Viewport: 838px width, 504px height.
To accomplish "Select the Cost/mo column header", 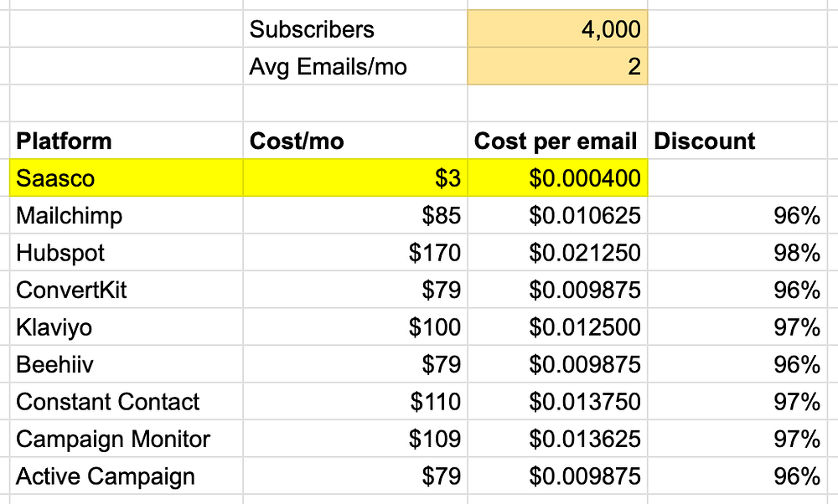I will pyautogui.click(x=355, y=141).
